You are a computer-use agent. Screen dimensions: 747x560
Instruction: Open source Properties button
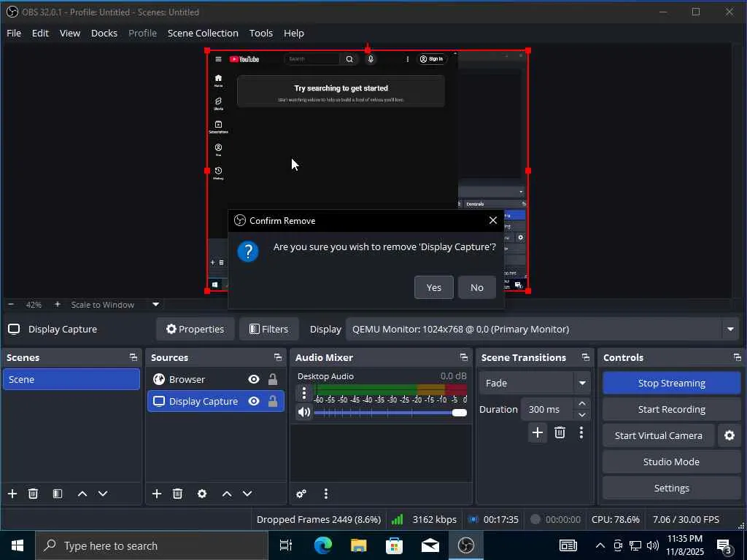[195, 329]
